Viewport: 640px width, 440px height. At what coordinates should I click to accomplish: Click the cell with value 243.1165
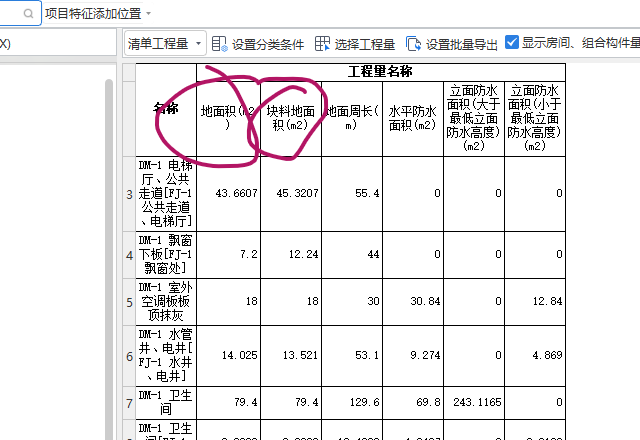474,403
